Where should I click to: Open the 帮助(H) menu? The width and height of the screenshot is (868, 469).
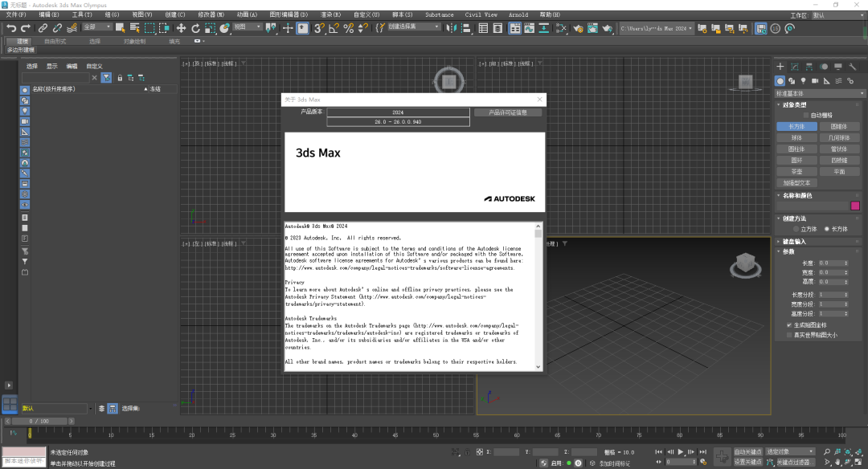pyautogui.click(x=550, y=15)
